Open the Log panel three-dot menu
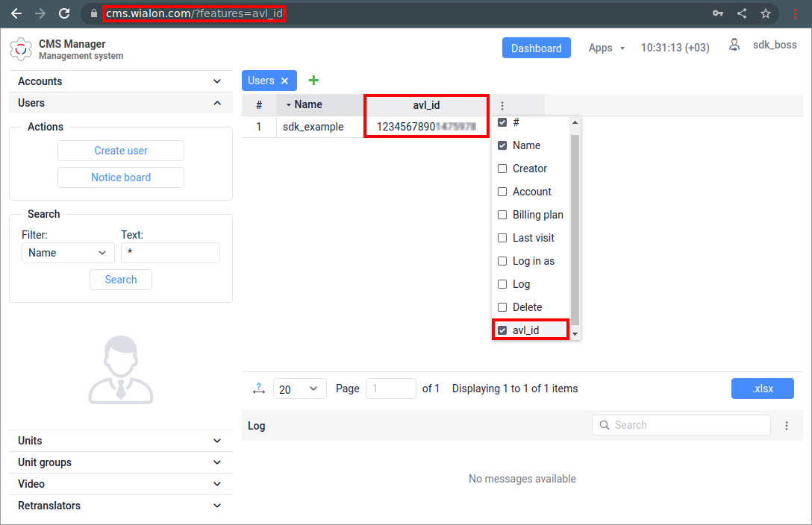 786,426
